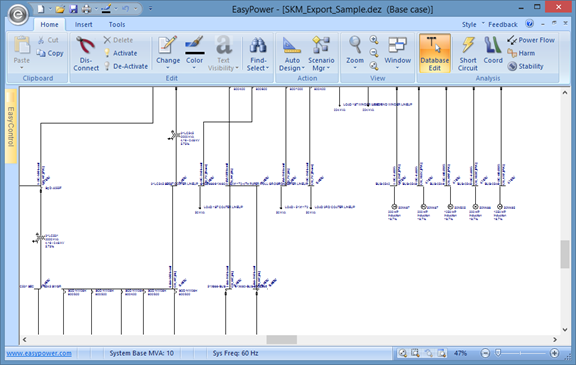Launch Power Flow analysis
This screenshot has width=576, height=365.
pyautogui.click(x=531, y=40)
